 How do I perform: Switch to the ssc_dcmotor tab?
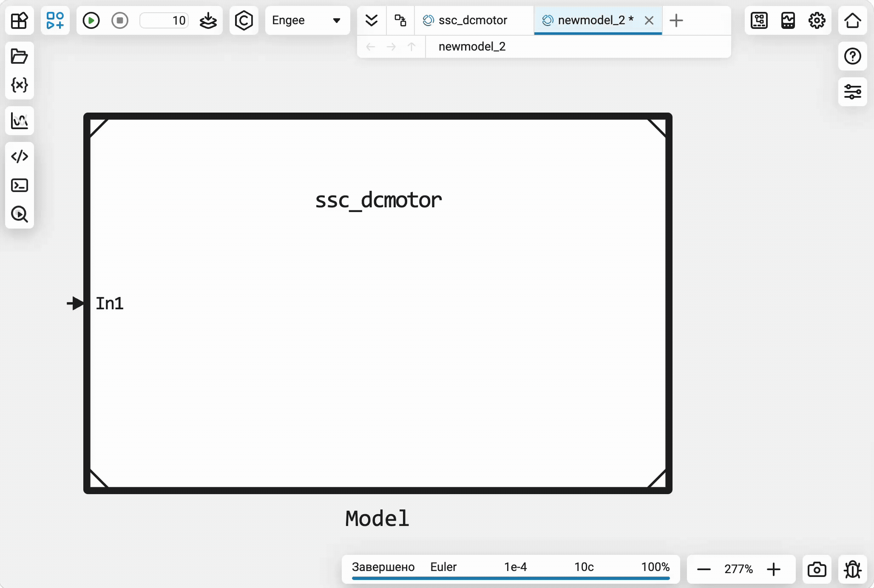pyautogui.click(x=473, y=20)
